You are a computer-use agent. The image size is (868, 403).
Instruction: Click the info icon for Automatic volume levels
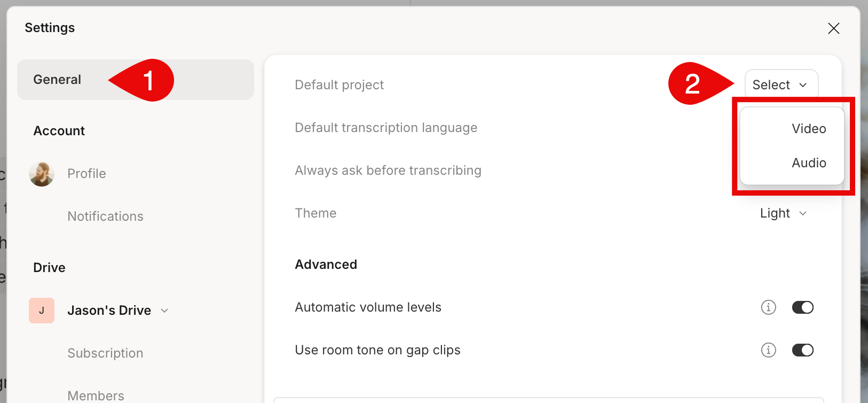pos(768,307)
